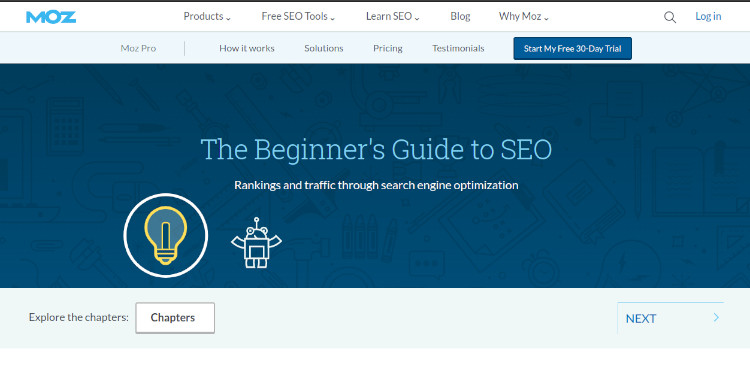View the Pricing page
Viewport: 750px width, 379px height.
pyautogui.click(x=388, y=48)
